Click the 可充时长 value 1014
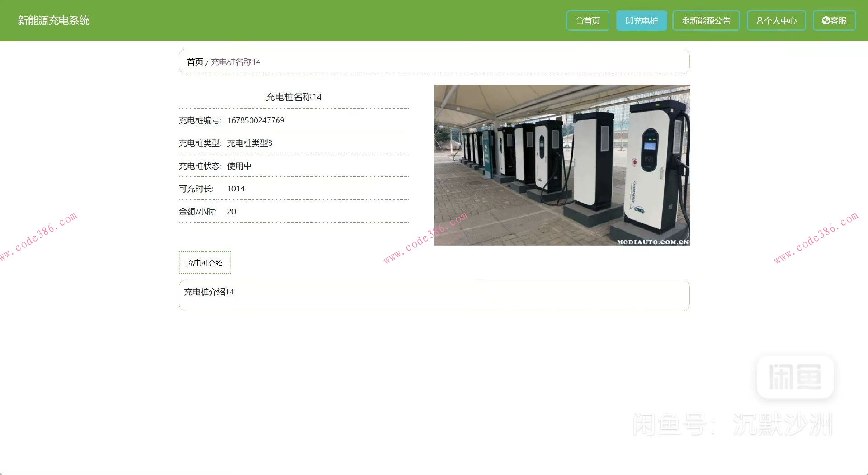The height and width of the screenshot is (475, 868). [x=236, y=189]
